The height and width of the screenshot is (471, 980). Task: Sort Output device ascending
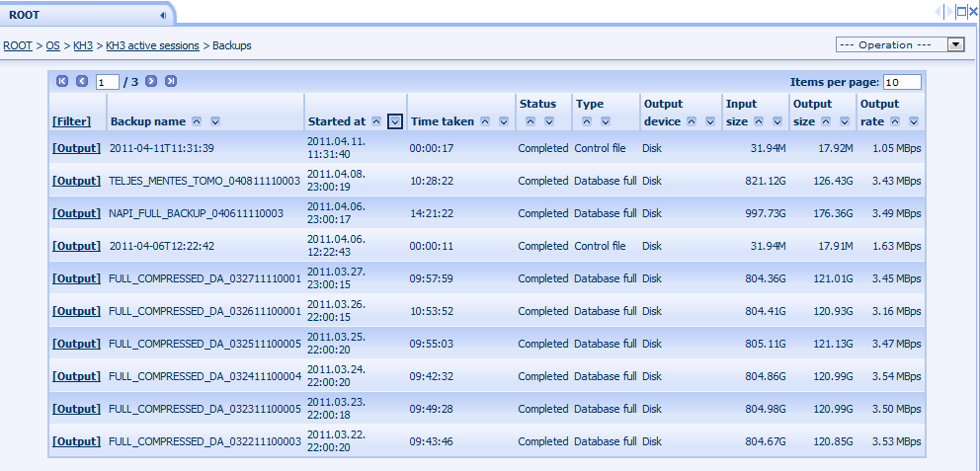coord(692,121)
